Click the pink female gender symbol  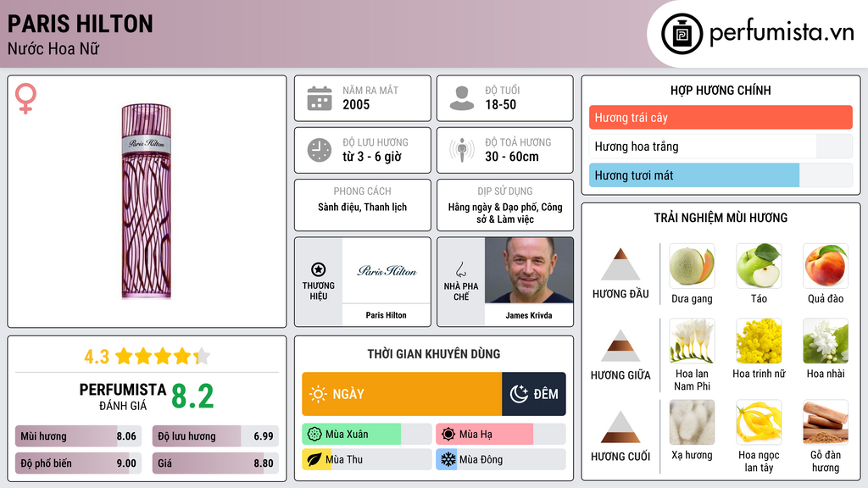click(x=25, y=98)
